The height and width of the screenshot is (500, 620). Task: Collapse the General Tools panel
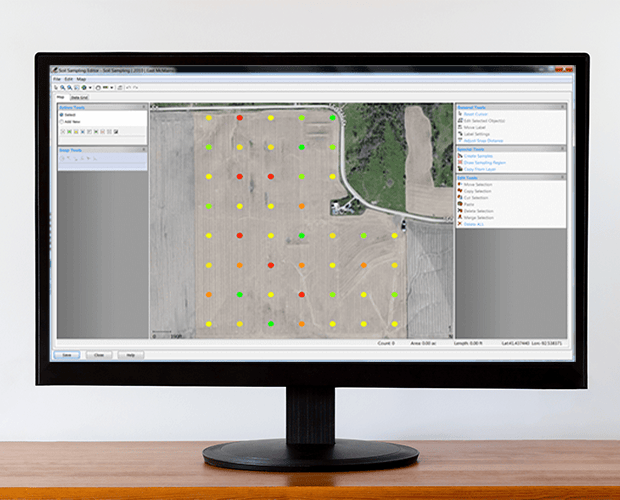[x=563, y=107]
